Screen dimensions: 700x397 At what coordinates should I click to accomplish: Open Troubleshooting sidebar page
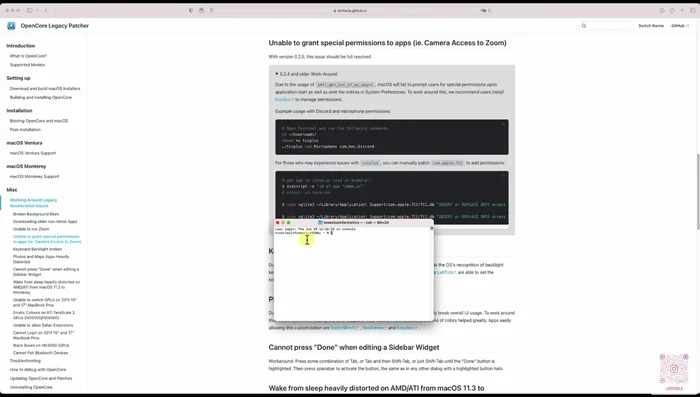click(x=25, y=361)
